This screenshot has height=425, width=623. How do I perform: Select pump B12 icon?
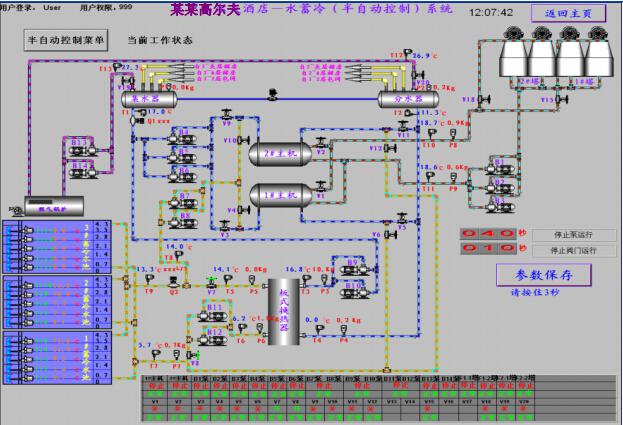[x=212, y=340]
